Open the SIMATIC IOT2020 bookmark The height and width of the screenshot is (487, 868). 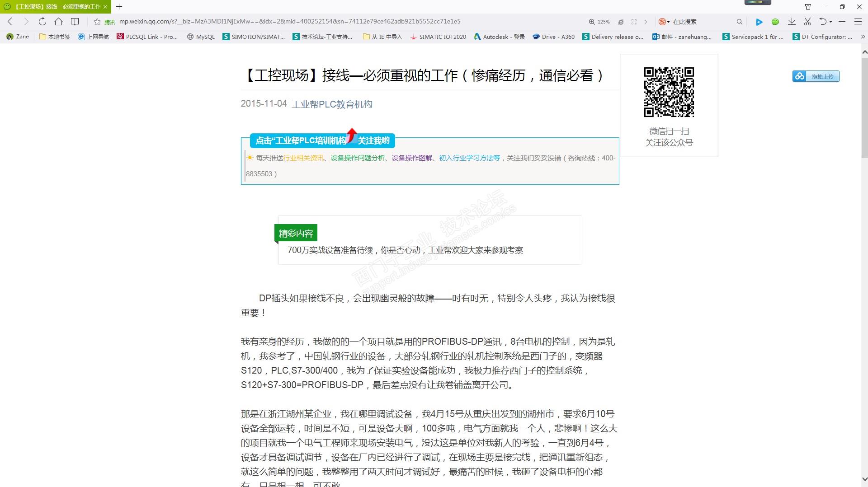point(438,37)
